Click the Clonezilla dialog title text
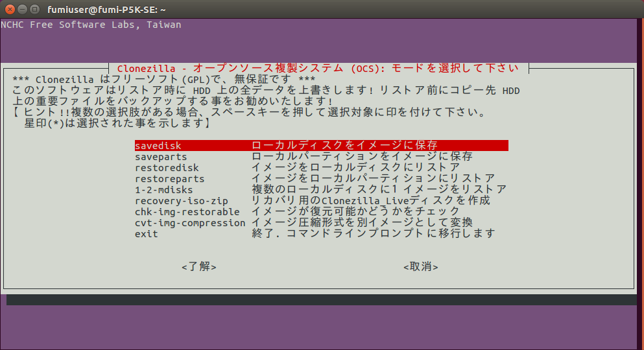The width and height of the screenshot is (644, 350). (x=318, y=68)
